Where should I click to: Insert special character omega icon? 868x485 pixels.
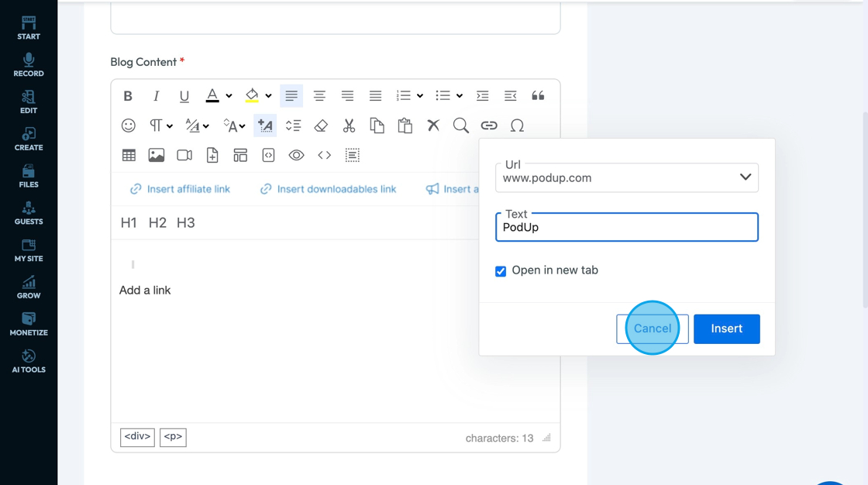pos(517,126)
